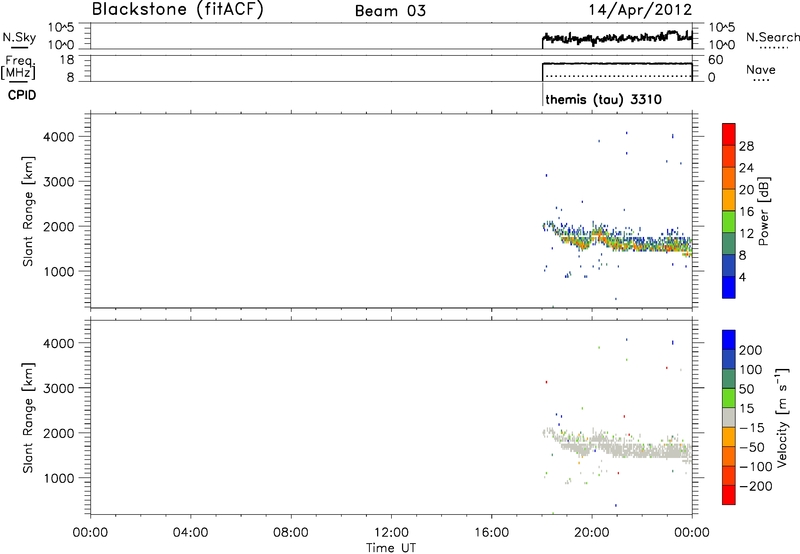Screen dimensions: 800x554
Task: Click the 08:00 time axis tick label
Action: point(291,533)
